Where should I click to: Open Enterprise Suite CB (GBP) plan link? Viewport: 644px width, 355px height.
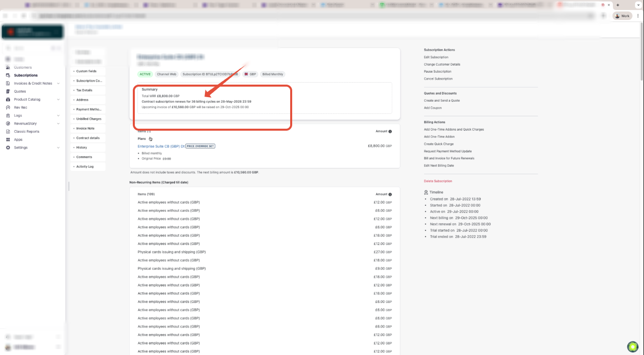pos(161,146)
